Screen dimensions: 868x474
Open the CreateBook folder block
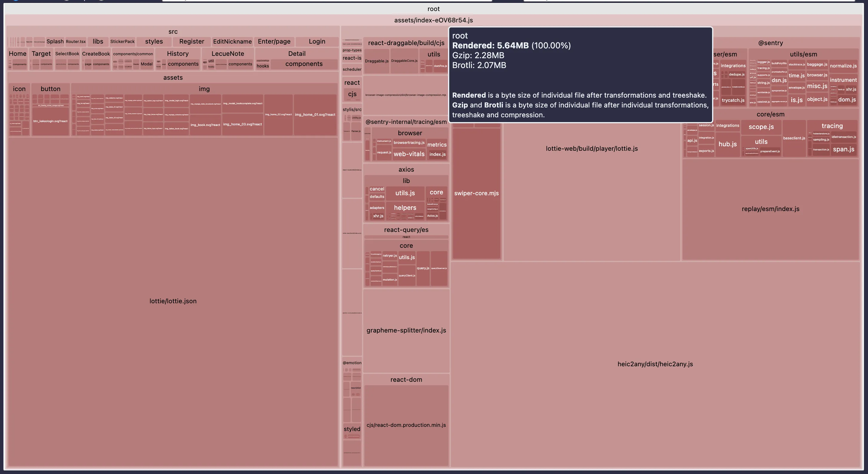(96, 53)
